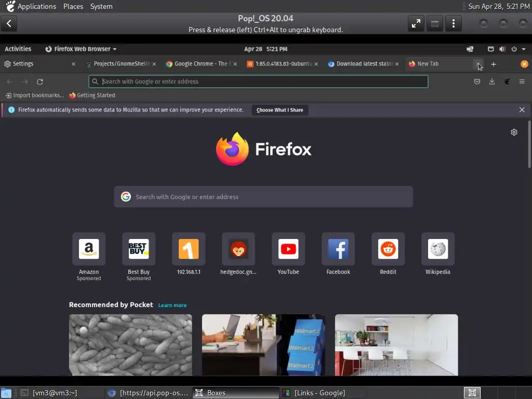
Task: Expand the Firefox Web Browser app menu
Action: coord(81,49)
